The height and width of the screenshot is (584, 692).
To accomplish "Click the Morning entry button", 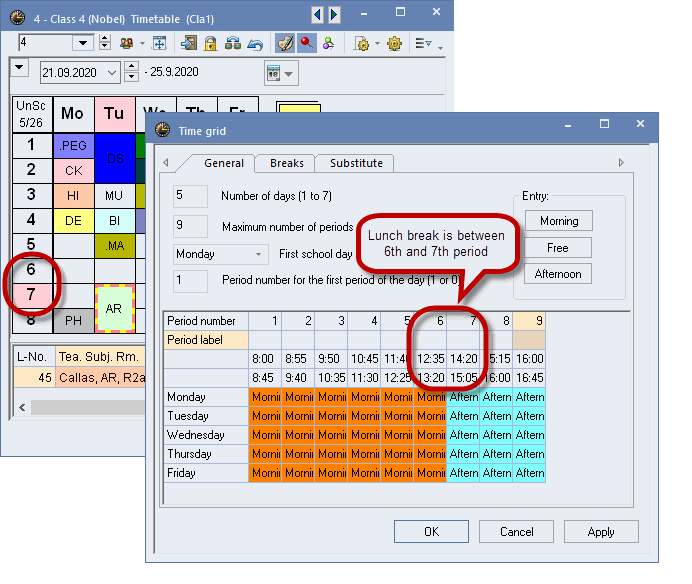I will 558,221.
